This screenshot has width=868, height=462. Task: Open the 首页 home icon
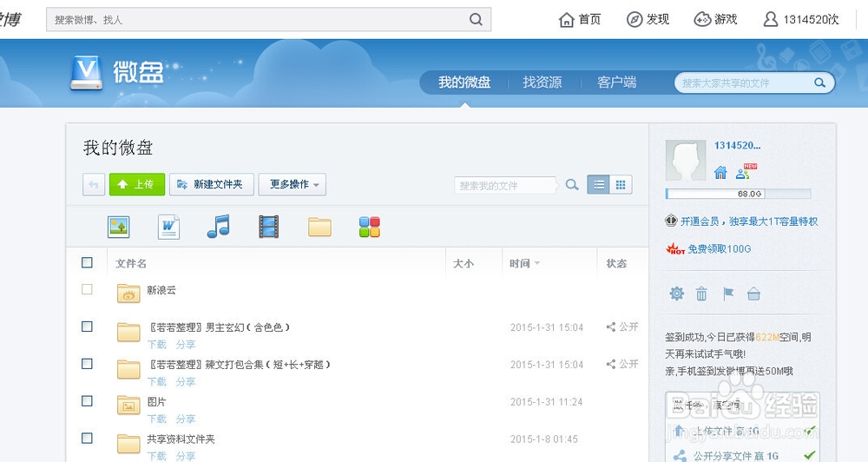click(566, 20)
